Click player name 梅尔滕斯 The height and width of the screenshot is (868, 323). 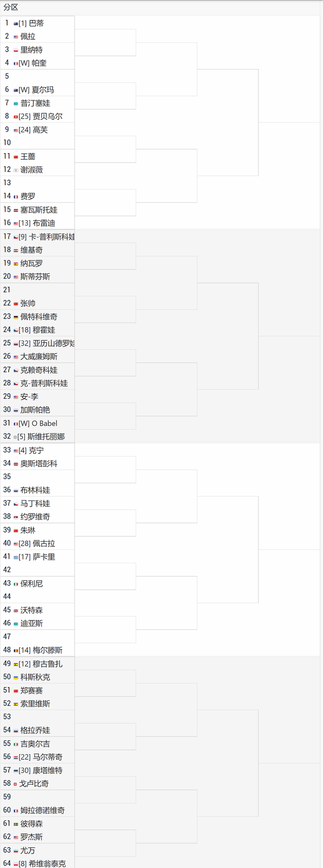(x=48, y=650)
